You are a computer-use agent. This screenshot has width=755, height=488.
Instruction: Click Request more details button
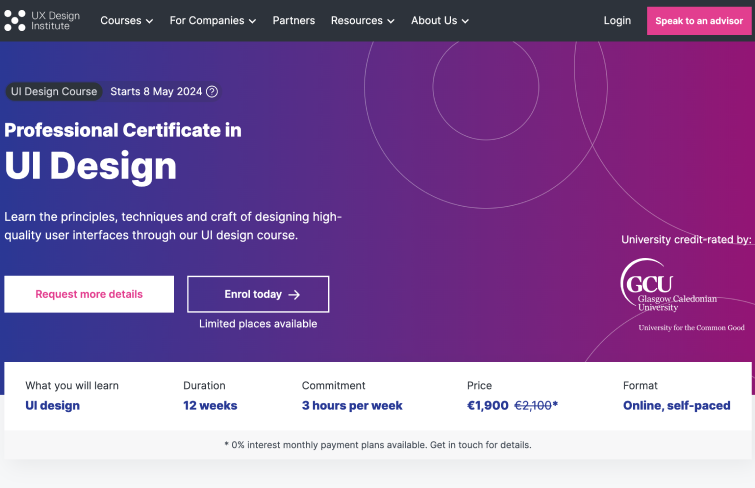[89, 295]
